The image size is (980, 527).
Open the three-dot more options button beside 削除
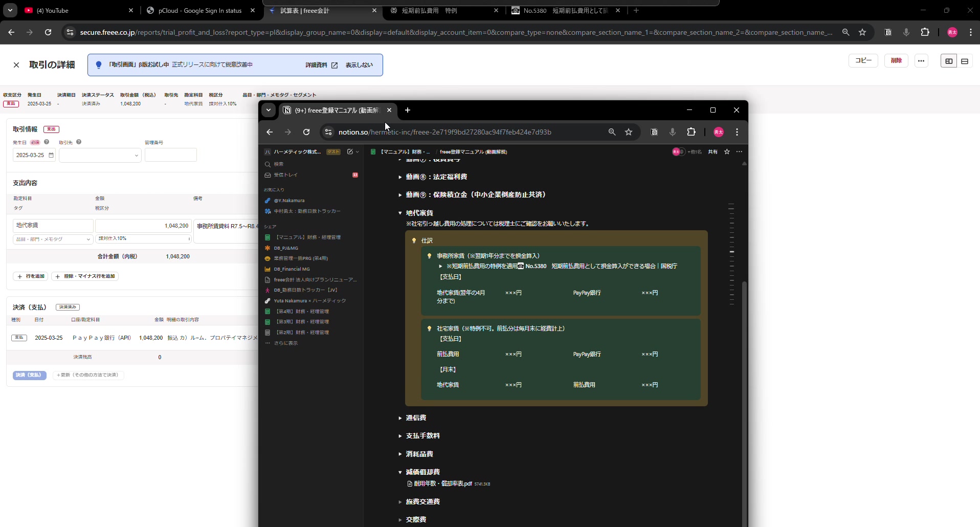[921, 61]
